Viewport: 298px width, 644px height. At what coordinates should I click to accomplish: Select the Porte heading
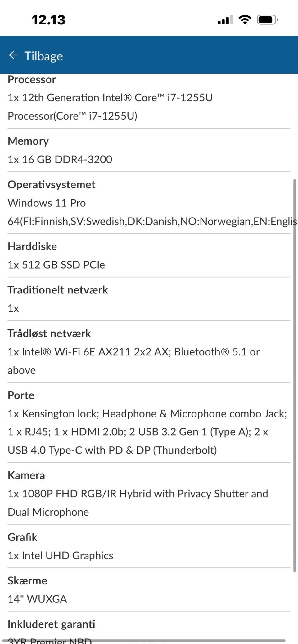21,395
